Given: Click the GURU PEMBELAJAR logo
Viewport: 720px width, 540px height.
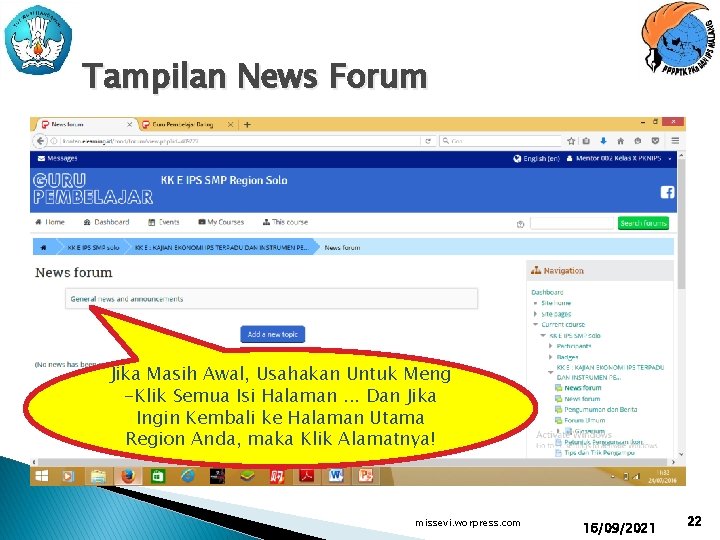Looking at the screenshot, I should [x=93, y=189].
